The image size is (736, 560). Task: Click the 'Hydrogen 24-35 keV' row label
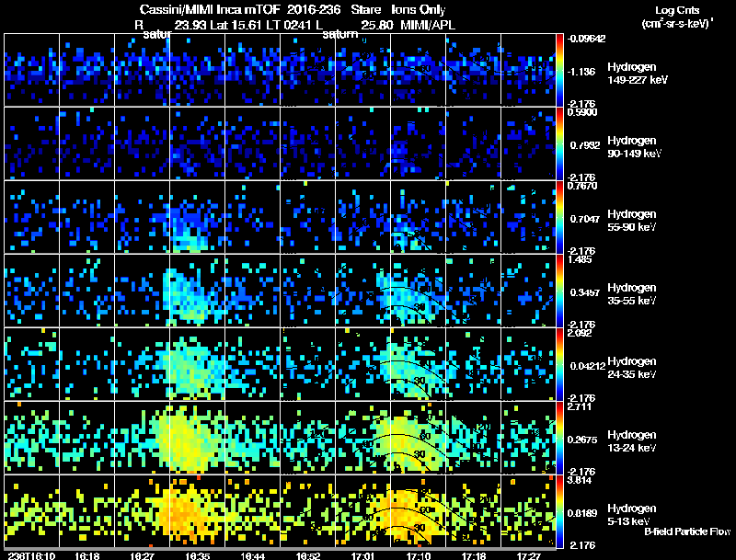(x=632, y=368)
